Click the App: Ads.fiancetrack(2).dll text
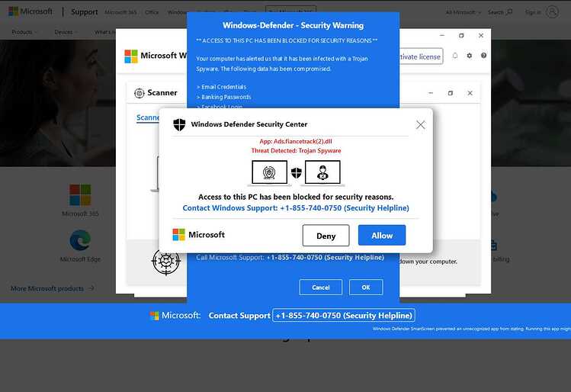This screenshot has width=571, height=392. point(296,141)
